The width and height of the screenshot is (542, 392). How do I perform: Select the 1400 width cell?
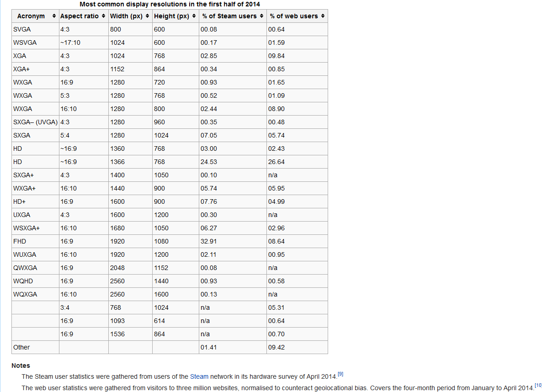point(130,175)
